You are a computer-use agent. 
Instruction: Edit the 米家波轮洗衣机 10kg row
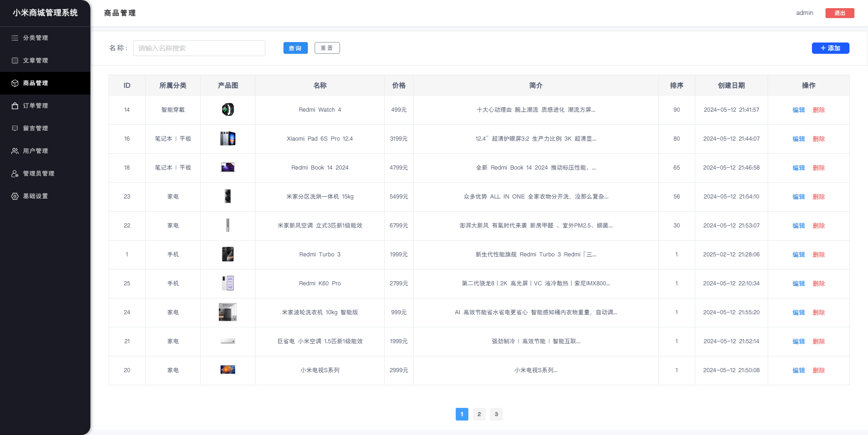(x=799, y=312)
